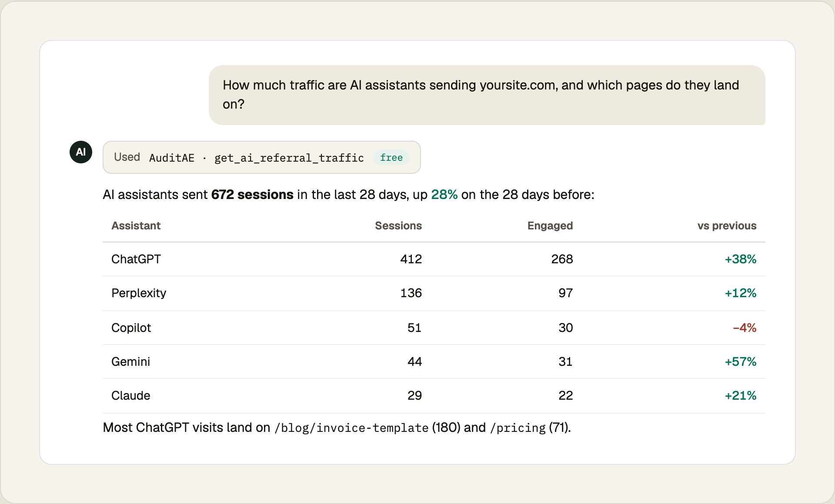Open the AuditAE get_ai_referral_traffic tool chip
Screen dimensions: 835x504
tap(262, 157)
